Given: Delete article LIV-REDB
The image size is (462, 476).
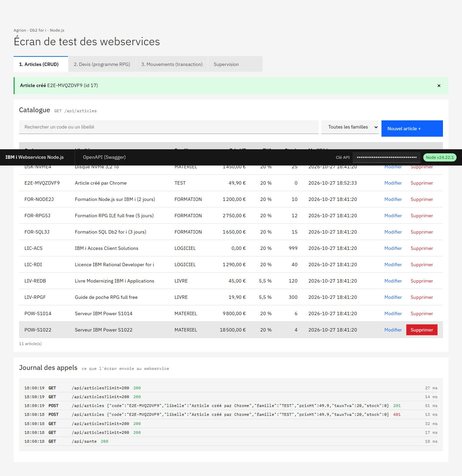Looking at the screenshot, I should tap(422, 281).
